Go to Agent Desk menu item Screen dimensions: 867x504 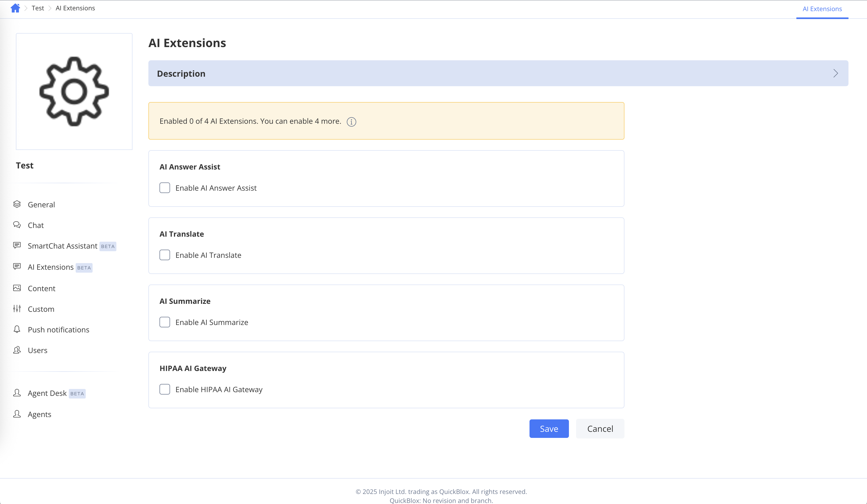pyautogui.click(x=47, y=393)
